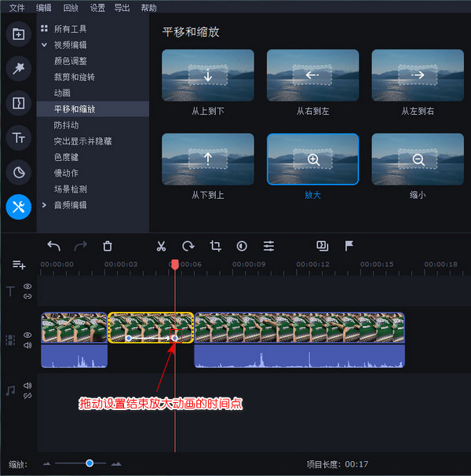Select 慢动作 tool
This screenshot has width=471, height=476.
(x=66, y=173)
